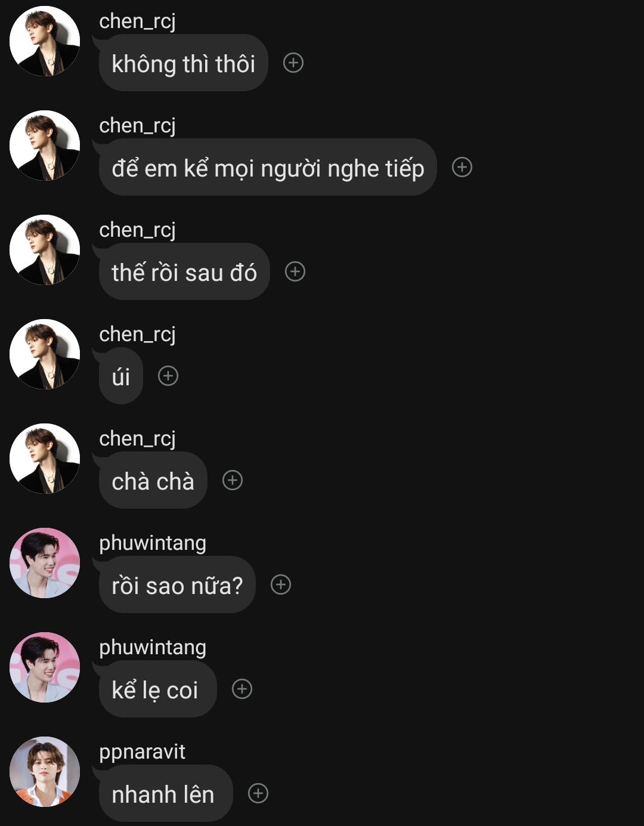Open chen_rcj's avatar beside "không thì thôi"

pos(45,41)
